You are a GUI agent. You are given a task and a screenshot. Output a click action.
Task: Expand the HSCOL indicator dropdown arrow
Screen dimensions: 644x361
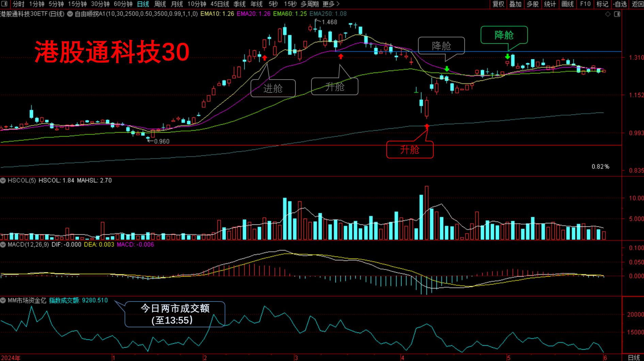[x=3, y=180]
